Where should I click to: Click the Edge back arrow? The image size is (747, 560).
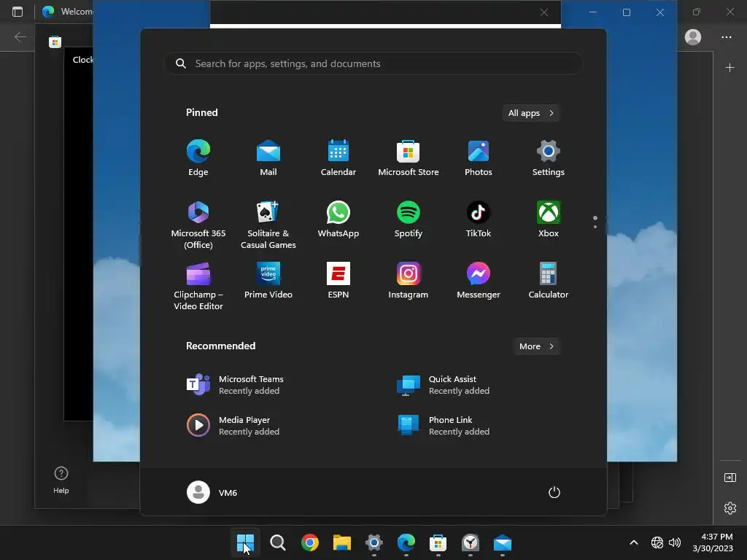click(20, 36)
